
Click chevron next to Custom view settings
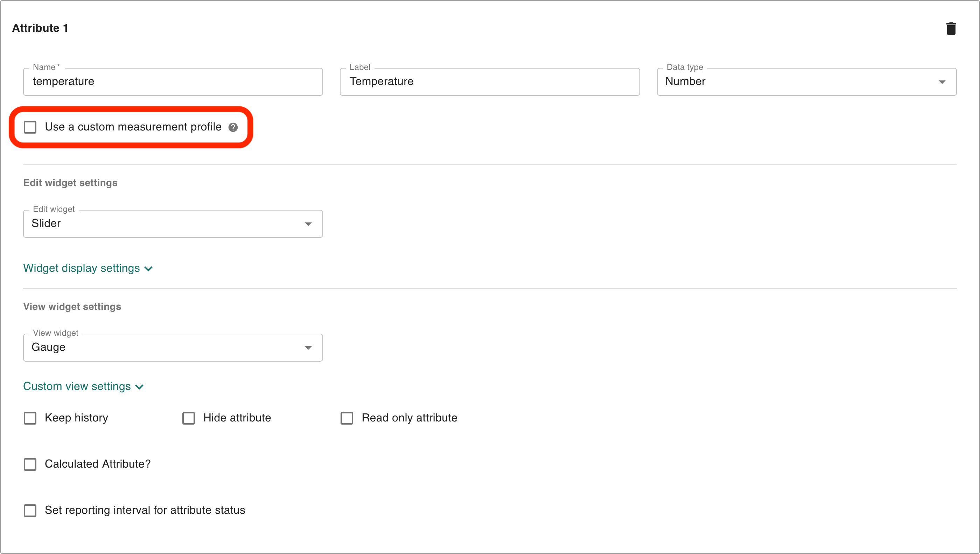click(139, 387)
